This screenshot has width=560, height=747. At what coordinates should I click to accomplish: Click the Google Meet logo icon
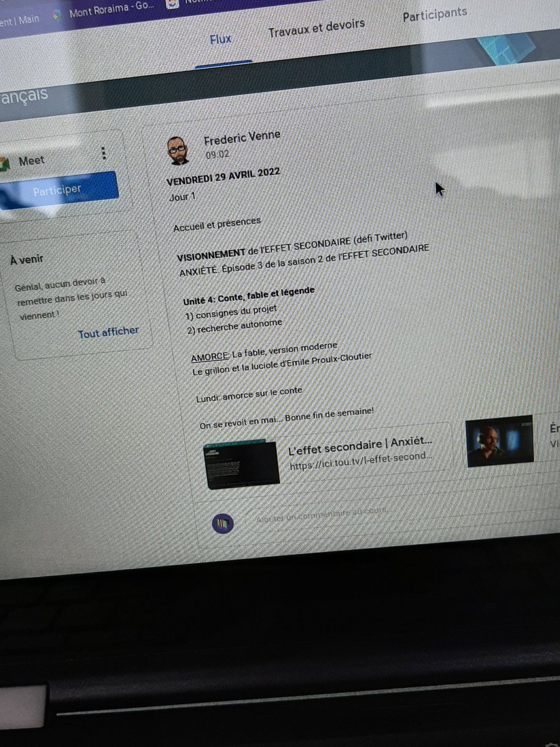[4, 163]
